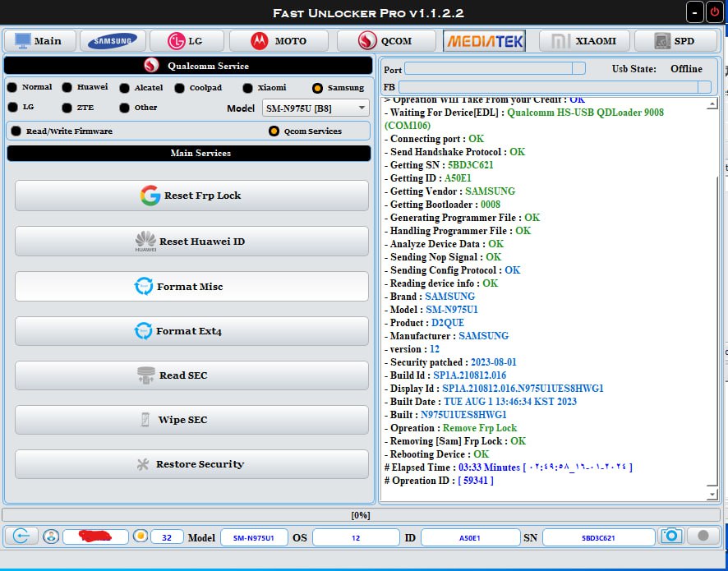Click the Format Ext4 refresh icon
The image size is (728, 571).
point(143,331)
